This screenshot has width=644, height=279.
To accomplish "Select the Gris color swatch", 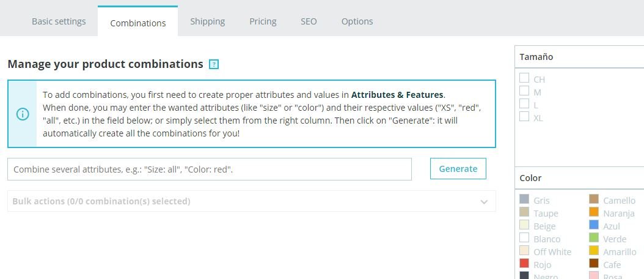I will coord(524,199).
